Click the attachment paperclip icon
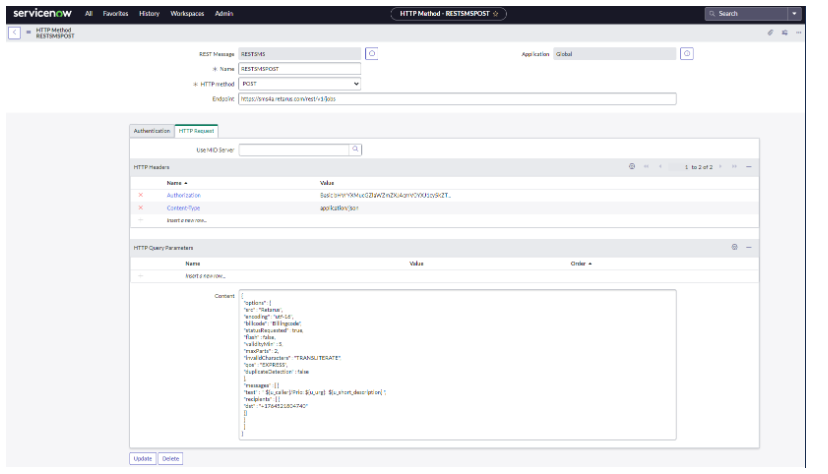828x474 pixels. pyautogui.click(x=770, y=33)
